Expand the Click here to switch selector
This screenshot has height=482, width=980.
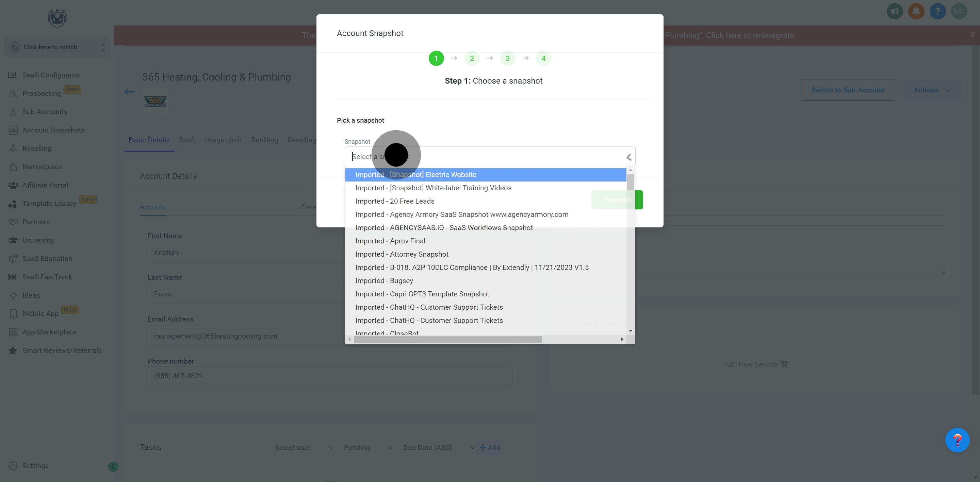click(57, 47)
